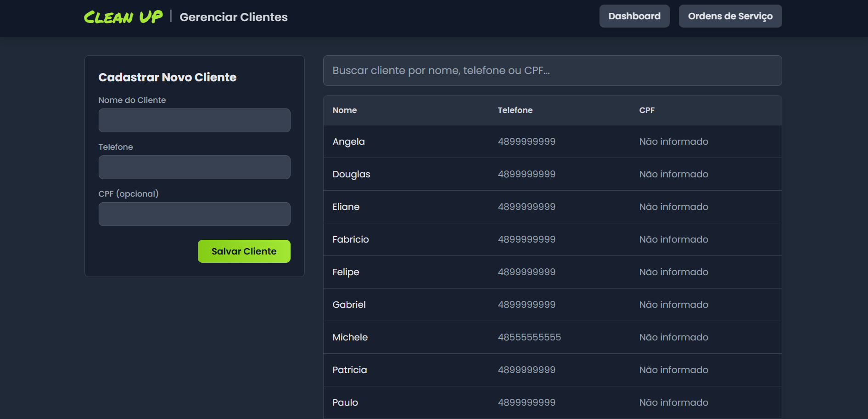Click Michele's Não informado CPF cell
Image resolution: width=868 pixels, height=419 pixels.
point(674,337)
